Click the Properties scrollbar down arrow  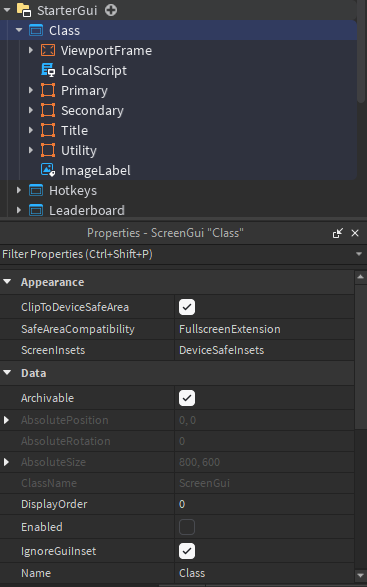[x=361, y=575]
